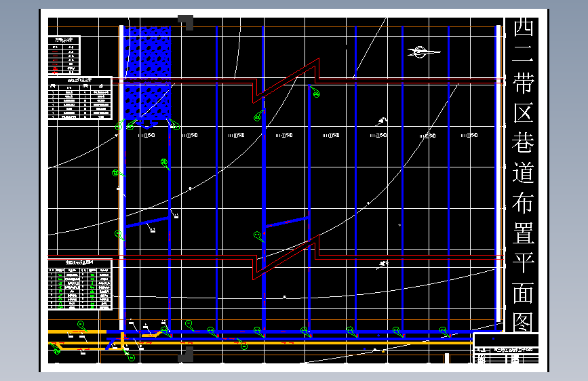
Task: Select the middle-left specification table
Action: pos(80,98)
